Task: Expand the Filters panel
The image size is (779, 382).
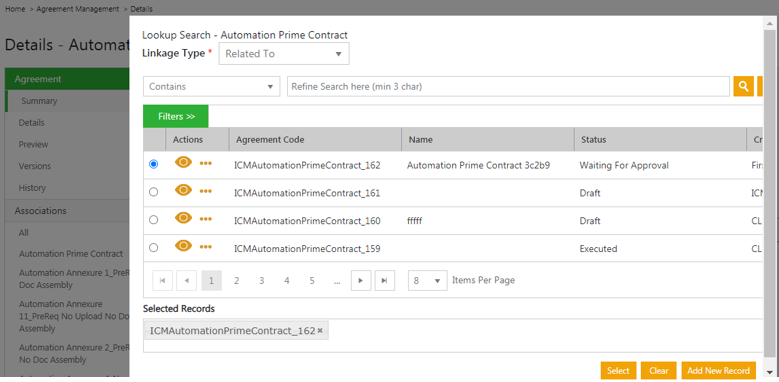Action: point(176,116)
